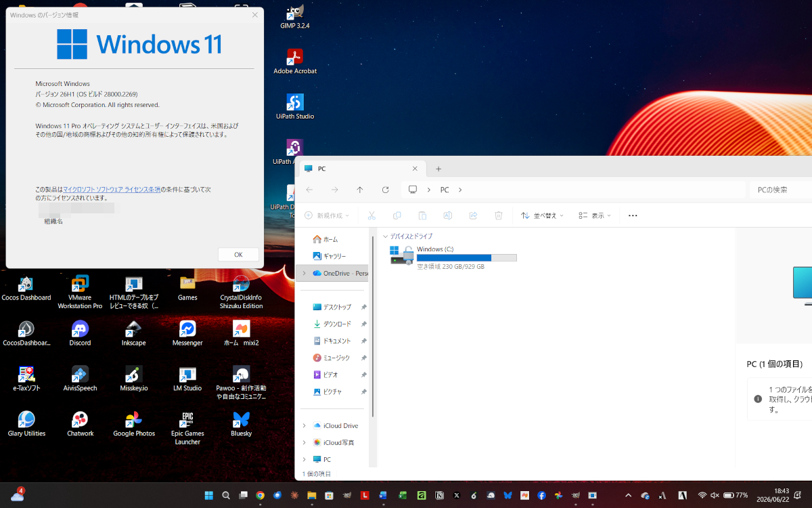
Task: Expand the OneDrive - Personal tree node
Action: 304,273
